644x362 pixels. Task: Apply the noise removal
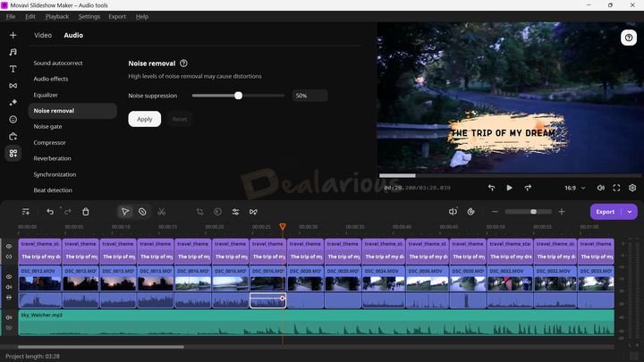pyautogui.click(x=145, y=119)
